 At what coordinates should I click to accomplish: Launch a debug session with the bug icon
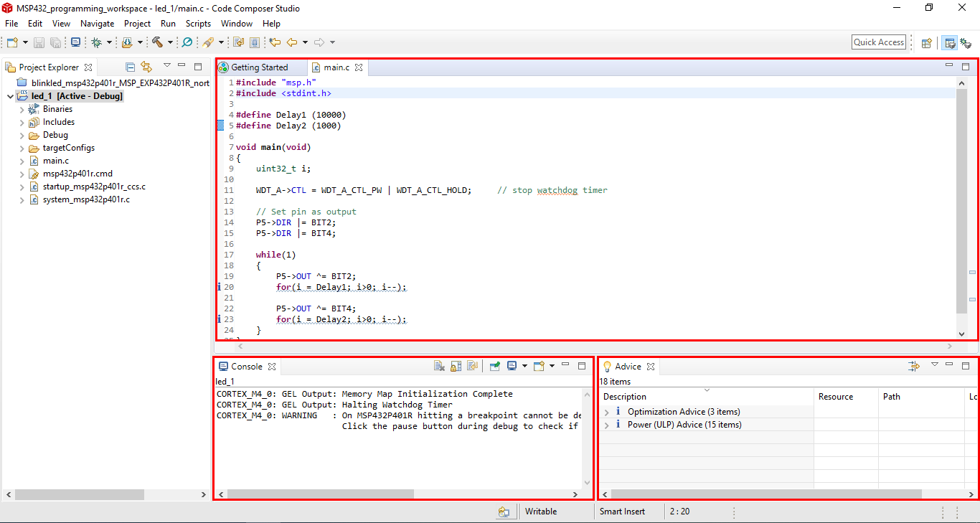click(x=95, y=42)
